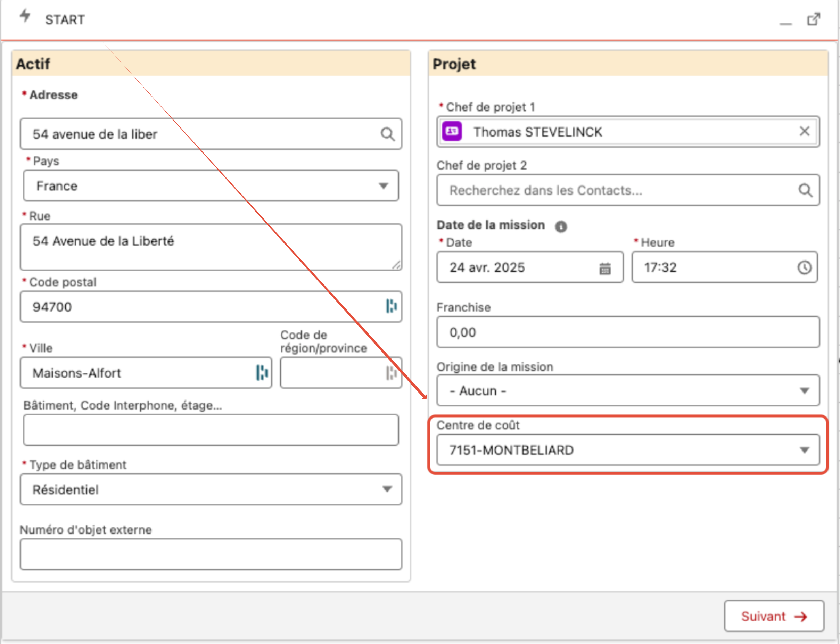Viewport: 840px width, 644px height.
Task: Click the Code postal field indicator icon
Action: click(x=391, y=306)
